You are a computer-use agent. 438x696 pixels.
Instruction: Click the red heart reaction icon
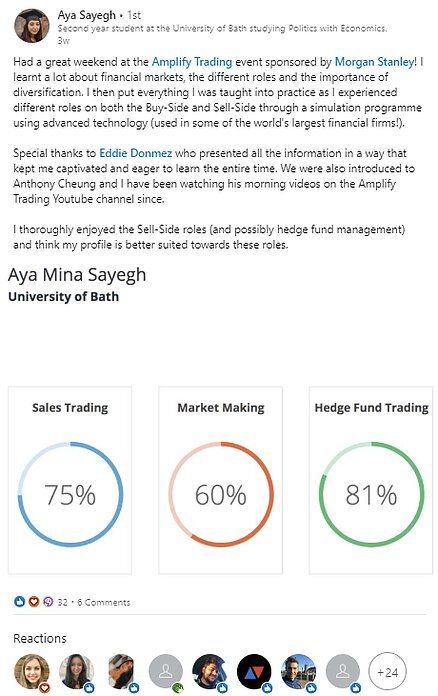pos(34,601)
